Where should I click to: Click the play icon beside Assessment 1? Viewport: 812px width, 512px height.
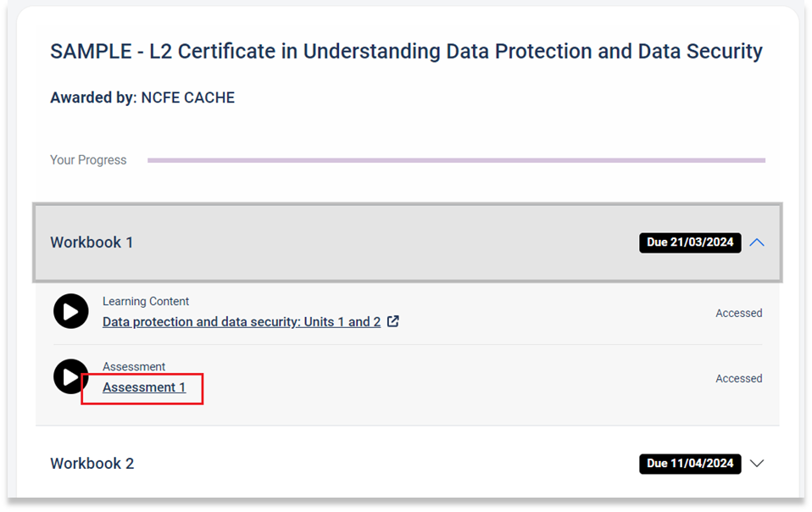coord(70,376)
